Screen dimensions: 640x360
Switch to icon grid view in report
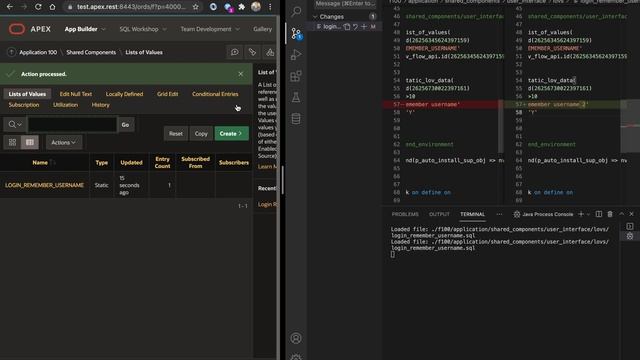[x=12, y=142]
